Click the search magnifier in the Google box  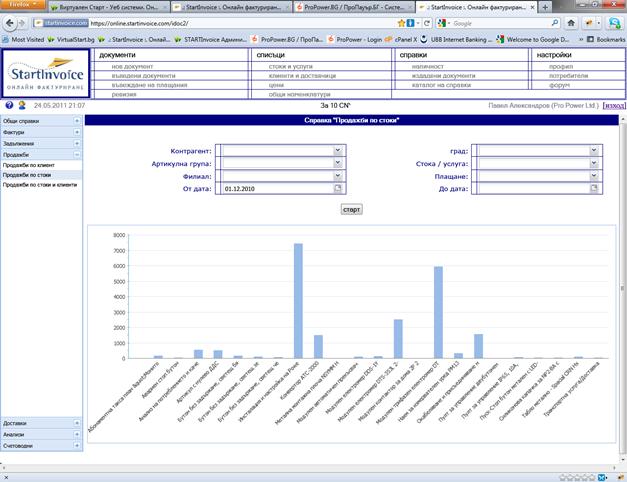pyautogui.click(x=555, y=23)
